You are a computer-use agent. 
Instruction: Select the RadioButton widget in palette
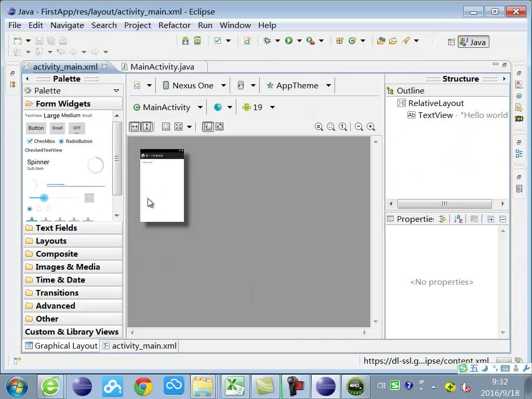75,141
